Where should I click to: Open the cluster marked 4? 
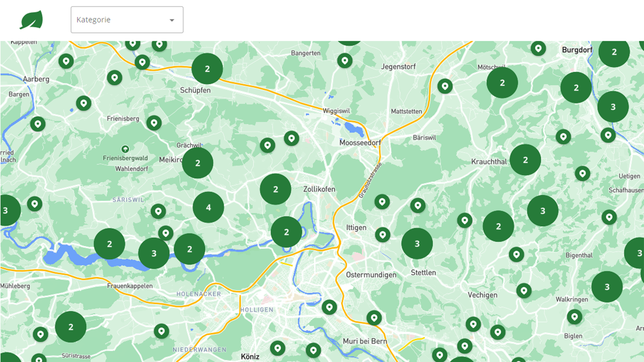point(208,207)
